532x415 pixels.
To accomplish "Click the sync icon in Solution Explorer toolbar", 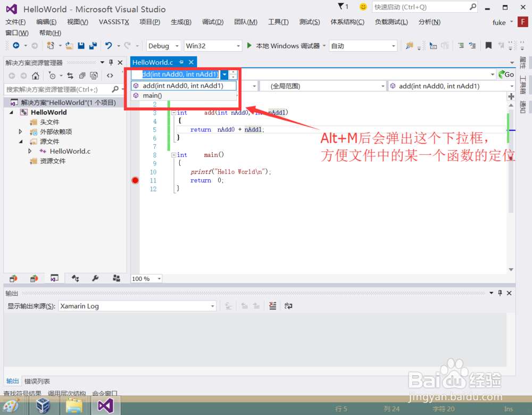I will [x=70, y=76].
